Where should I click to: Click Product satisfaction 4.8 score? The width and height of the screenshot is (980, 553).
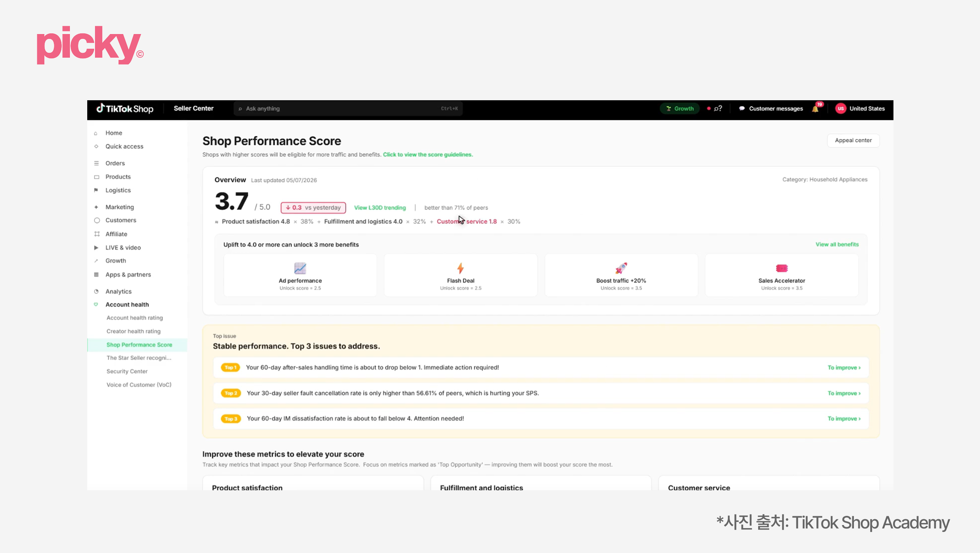[256, 222]
